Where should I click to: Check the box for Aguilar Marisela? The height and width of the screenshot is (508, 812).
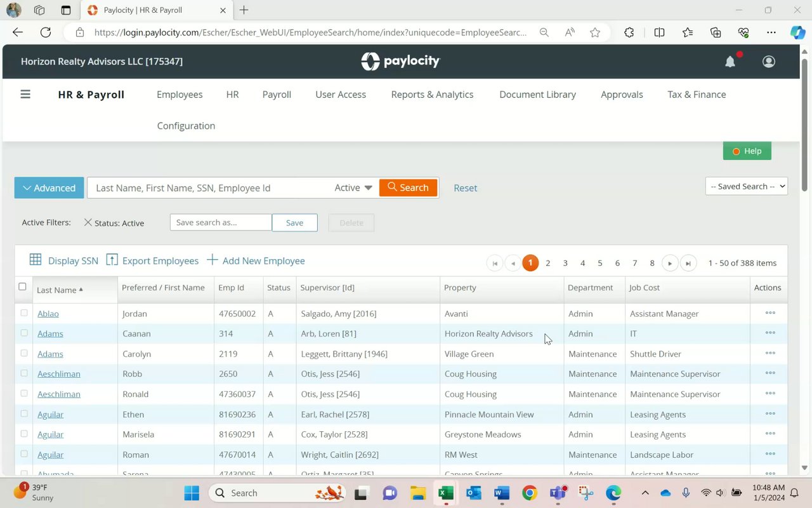24,434
